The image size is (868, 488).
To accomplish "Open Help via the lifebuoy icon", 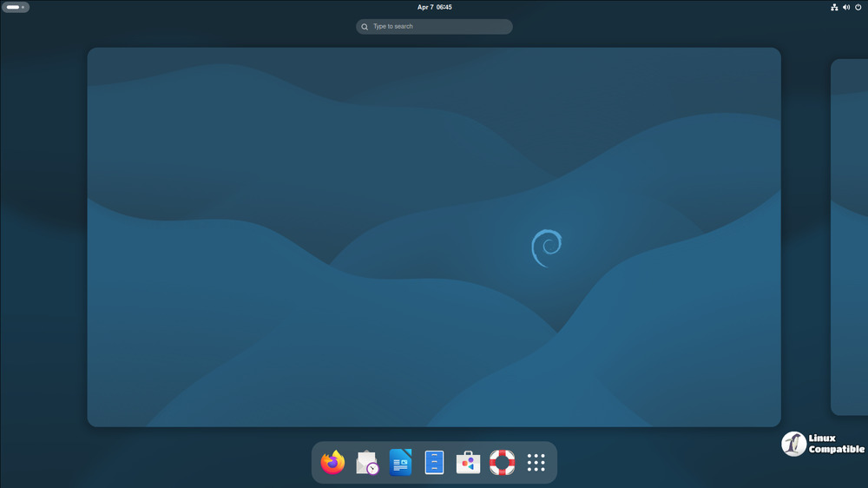I will tap(502, 463).
